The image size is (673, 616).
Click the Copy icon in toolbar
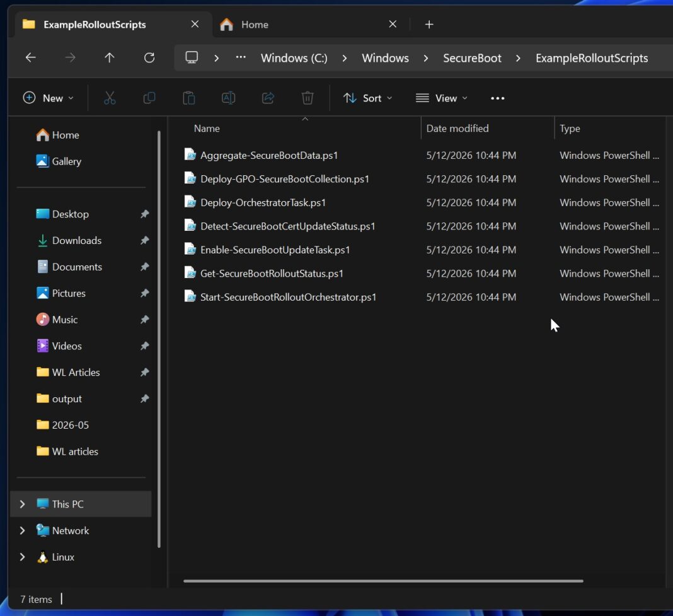point(149,98)
